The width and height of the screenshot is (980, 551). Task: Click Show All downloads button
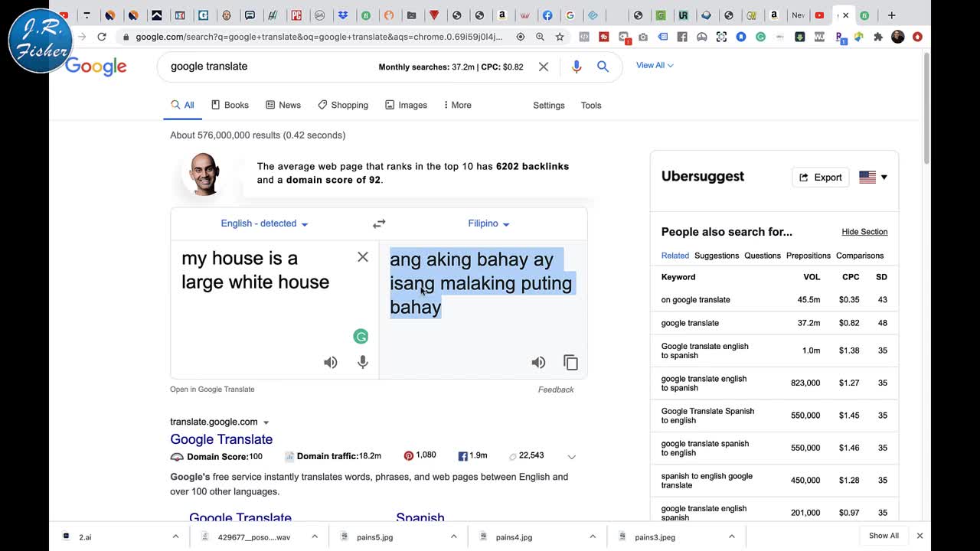(x=884, y=536)
